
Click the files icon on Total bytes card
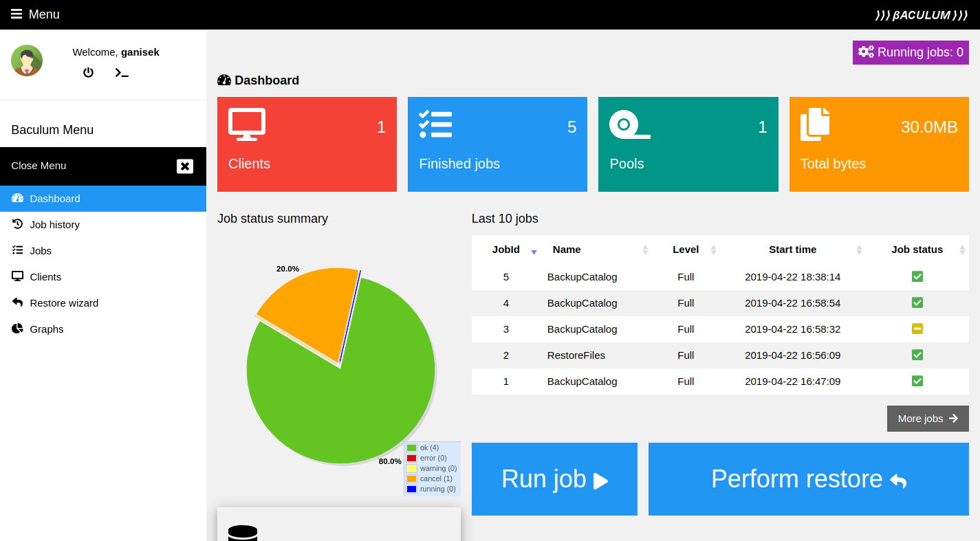click(815, 124)
